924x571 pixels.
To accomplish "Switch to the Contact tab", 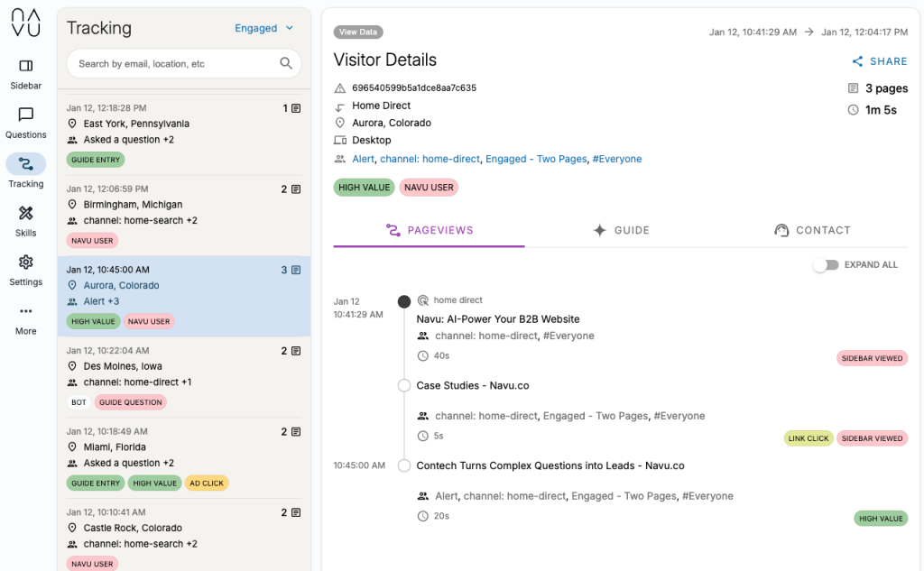I will click(812, 230).
